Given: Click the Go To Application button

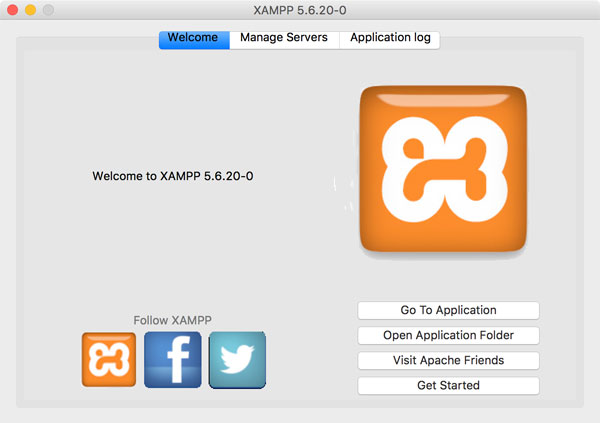Looking at the screenshot, I should click(x=448, y=310).
